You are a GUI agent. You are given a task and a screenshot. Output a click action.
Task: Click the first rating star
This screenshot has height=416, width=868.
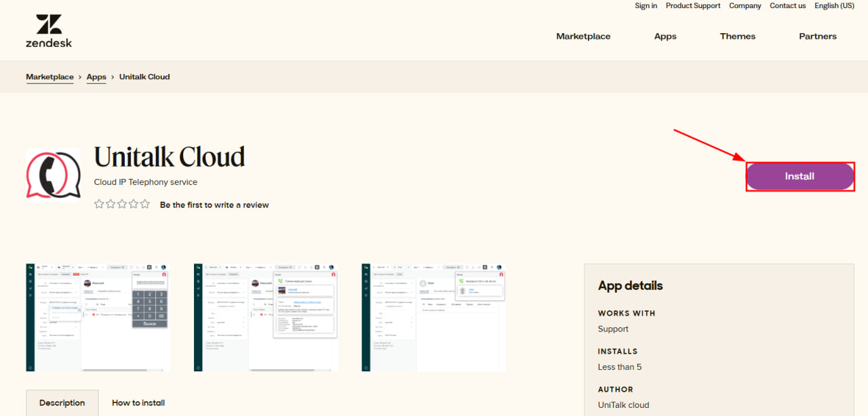100,204
